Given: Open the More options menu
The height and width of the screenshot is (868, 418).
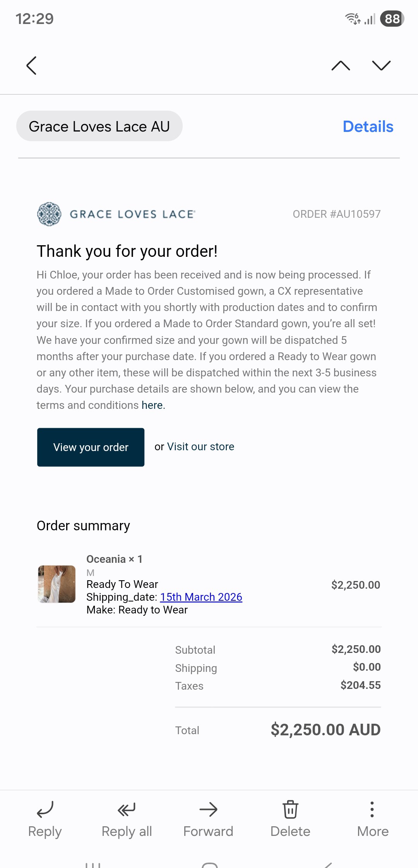Looking at the screenshot, I should [x=372, y=809].
